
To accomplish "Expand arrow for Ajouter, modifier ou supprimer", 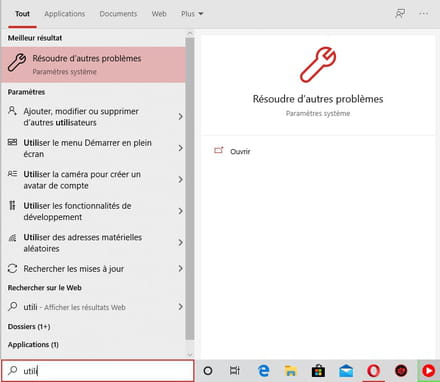I will 180,117.
